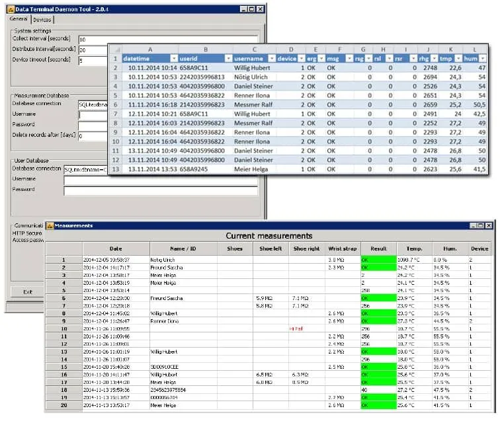Click Measurement Database connection field
The image size is (504, 421).
point(93,104)
